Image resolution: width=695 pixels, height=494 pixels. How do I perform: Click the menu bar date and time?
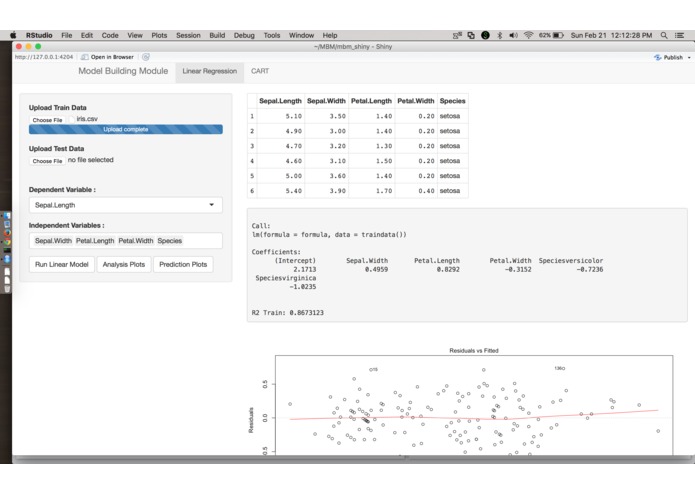tap(611, 35)
